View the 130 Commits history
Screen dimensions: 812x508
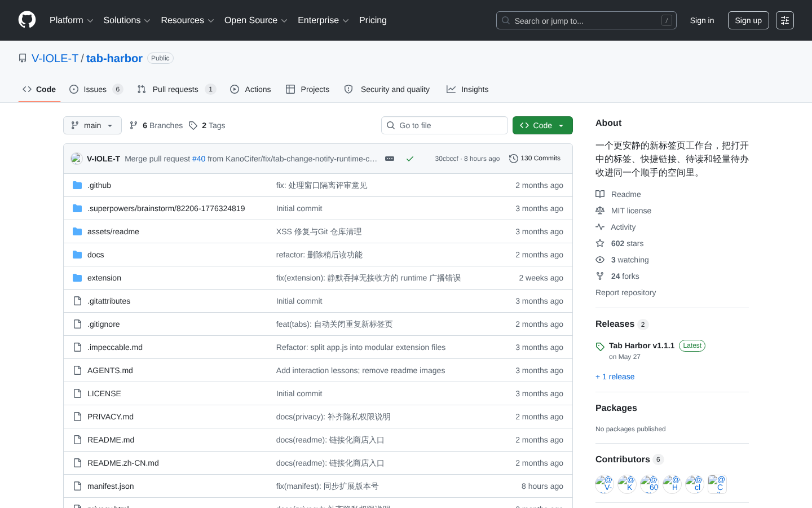tap(535, 159)
